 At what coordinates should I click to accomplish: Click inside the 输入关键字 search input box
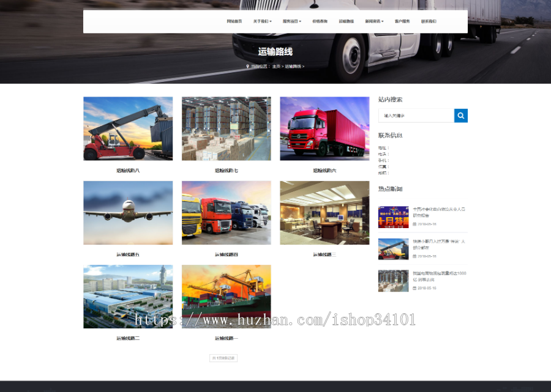coord(416,115)
